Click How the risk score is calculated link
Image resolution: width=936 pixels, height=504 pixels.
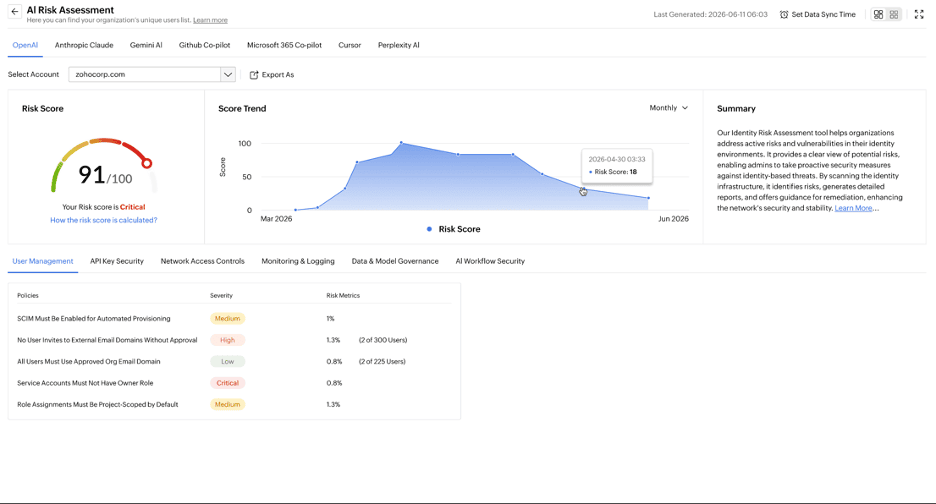[104, 220]
